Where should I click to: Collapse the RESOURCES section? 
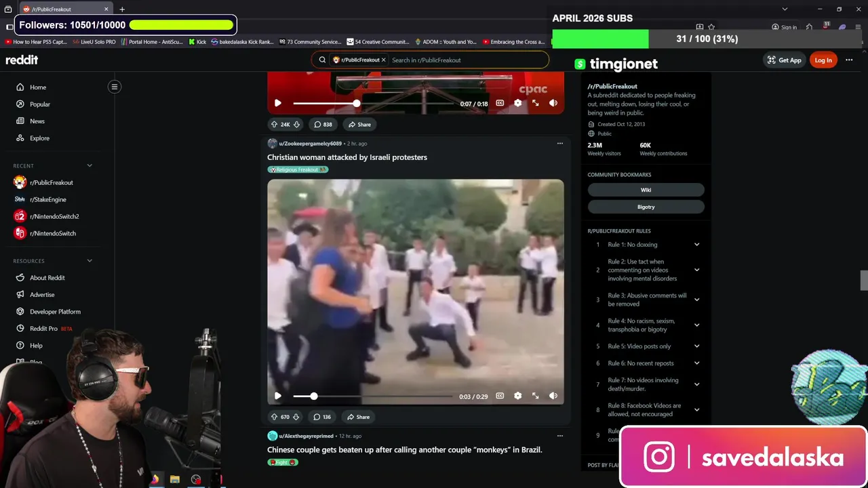(89, 261)
